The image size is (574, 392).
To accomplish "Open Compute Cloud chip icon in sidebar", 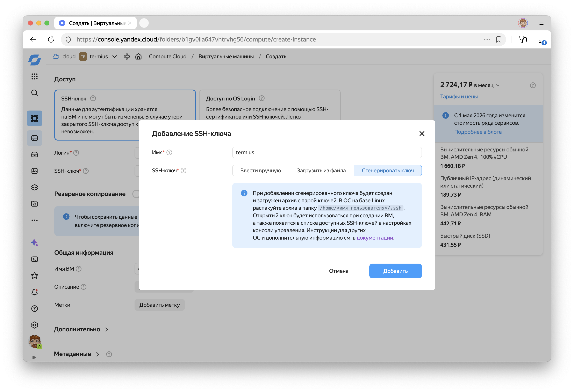I will click(34, 118).
